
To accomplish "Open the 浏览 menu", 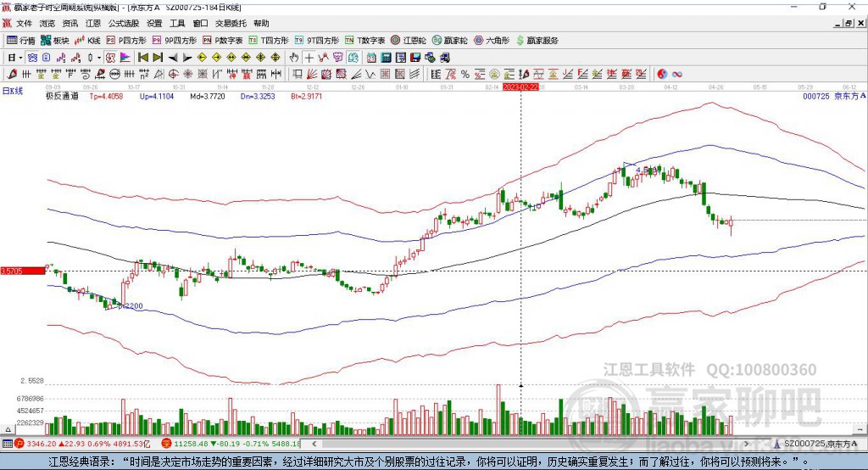I will 47,23.
